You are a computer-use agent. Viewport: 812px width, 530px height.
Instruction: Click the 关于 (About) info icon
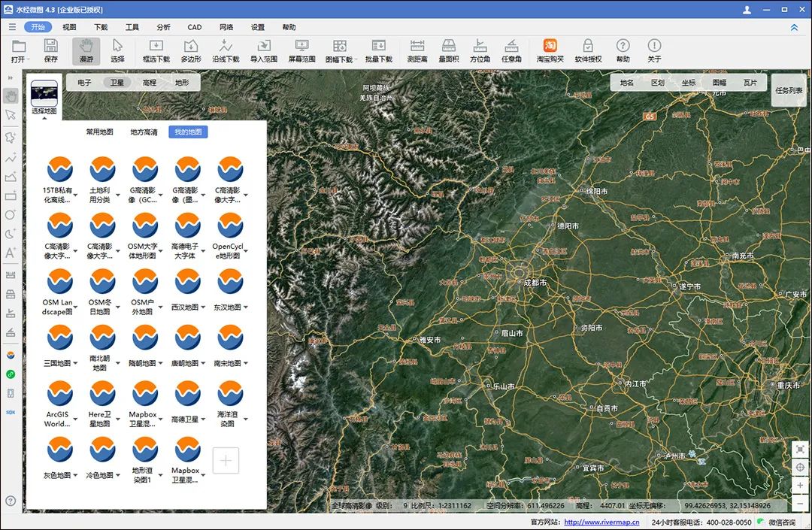coord(654,50)
